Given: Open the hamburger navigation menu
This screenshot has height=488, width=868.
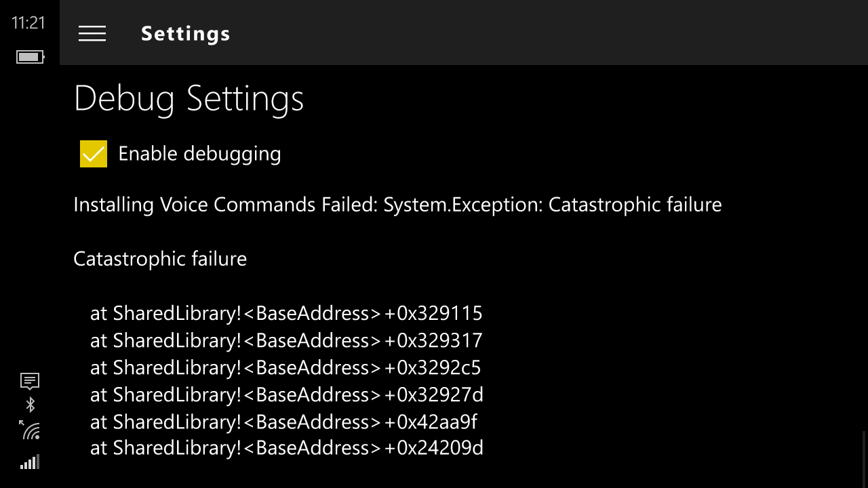Looking at the screenshot, I should pos(92,33).
